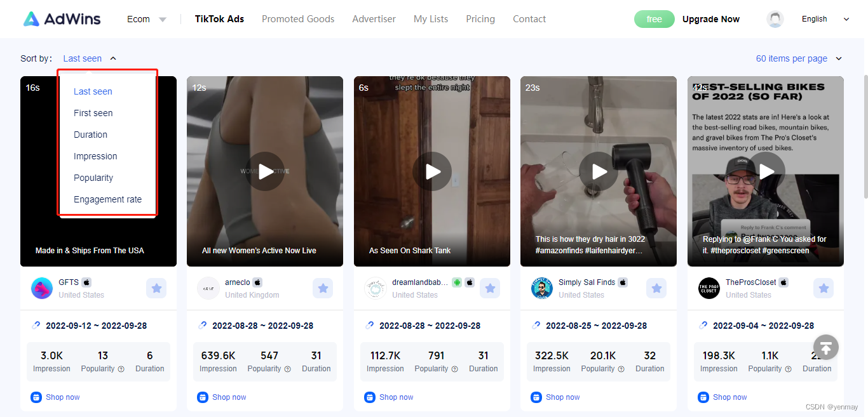Click Popularity help icon on Simply Sal card

[x=621, y=369]
